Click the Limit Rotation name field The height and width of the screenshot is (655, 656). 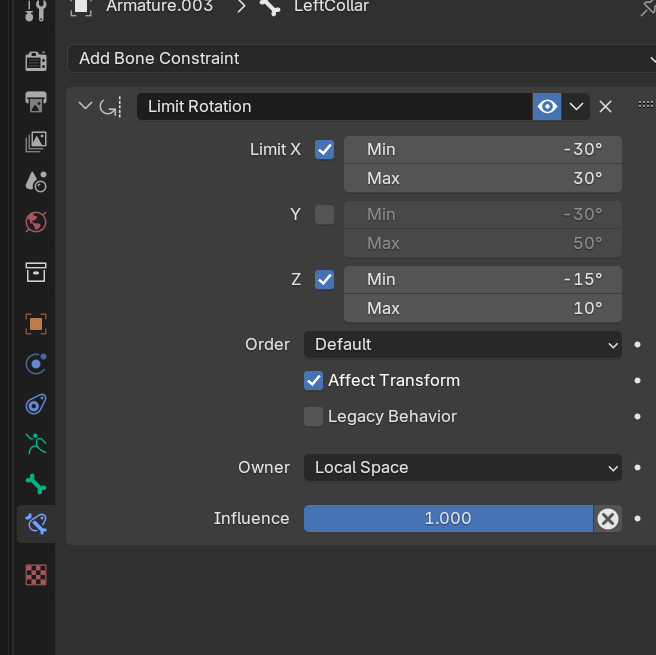pos(335,107)
